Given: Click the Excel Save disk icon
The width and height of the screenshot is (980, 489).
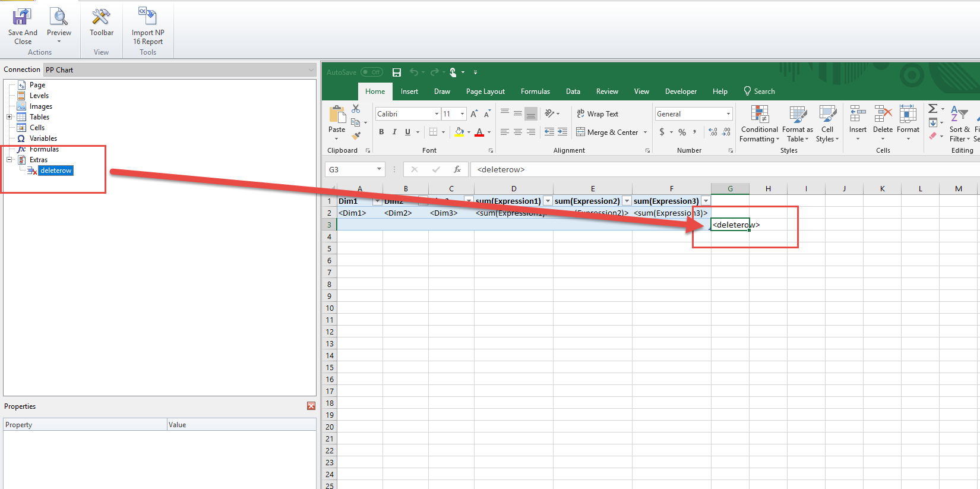Looking at the screenshot, I should click(x=397, y=72).
